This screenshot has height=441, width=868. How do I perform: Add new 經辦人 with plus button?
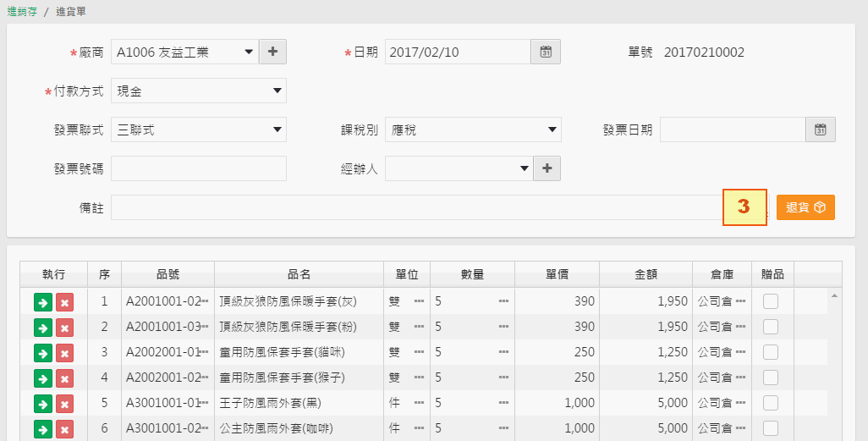point(547,168)
